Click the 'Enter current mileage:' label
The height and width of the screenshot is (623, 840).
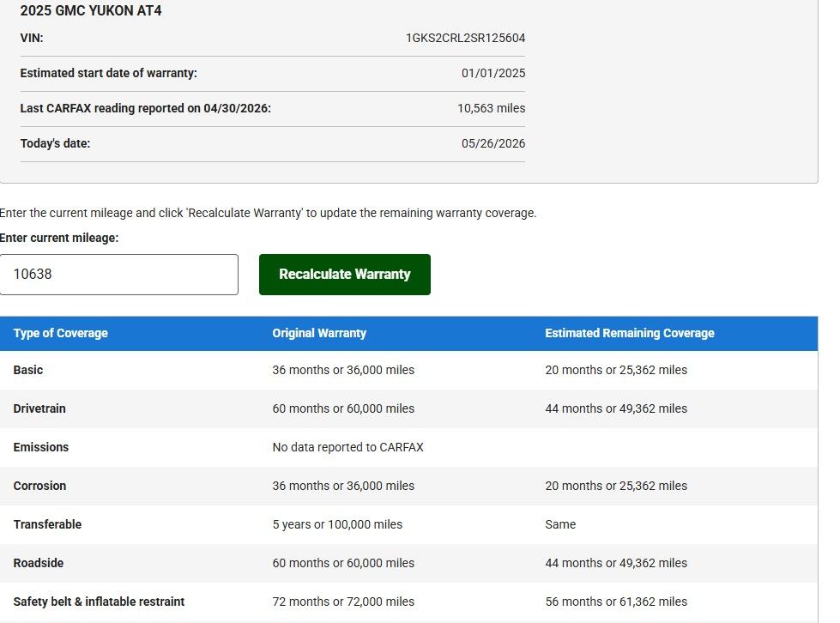[59, 238]
